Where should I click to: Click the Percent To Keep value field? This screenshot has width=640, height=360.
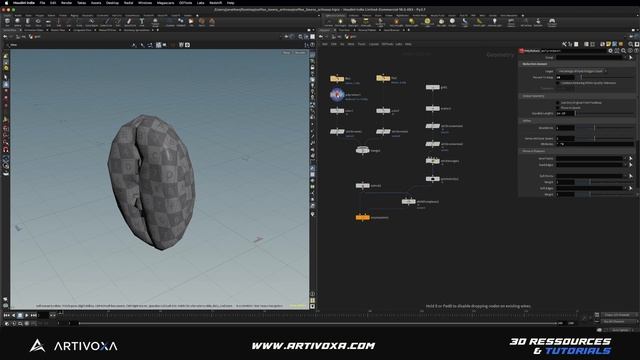565,77
